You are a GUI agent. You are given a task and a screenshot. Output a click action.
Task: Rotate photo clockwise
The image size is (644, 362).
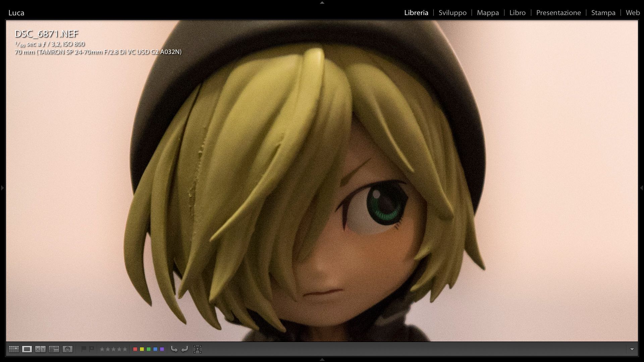pos(184,349)
